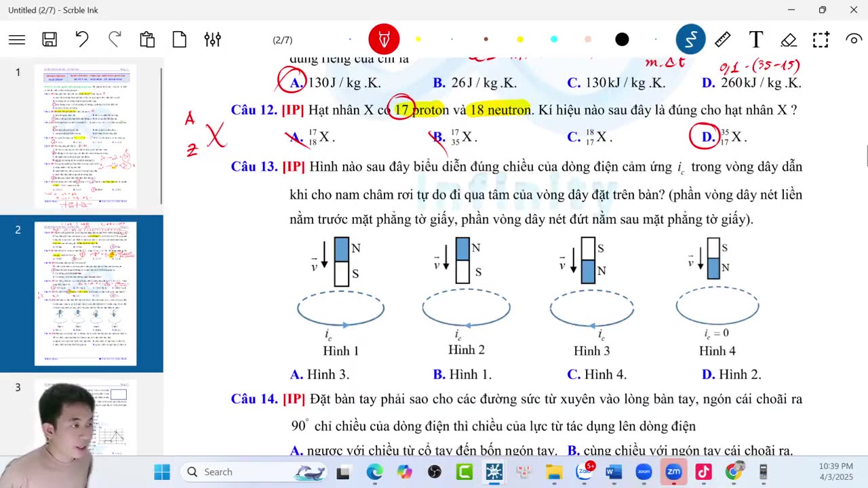Add a new blank page
Viewport: 868px width, 488px height.
pos(180,39)
